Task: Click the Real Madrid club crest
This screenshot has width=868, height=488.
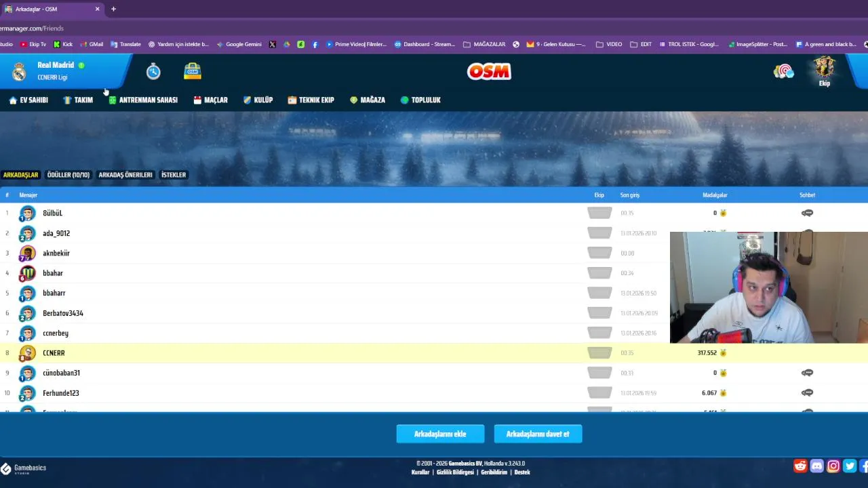Action: (20, 71)
